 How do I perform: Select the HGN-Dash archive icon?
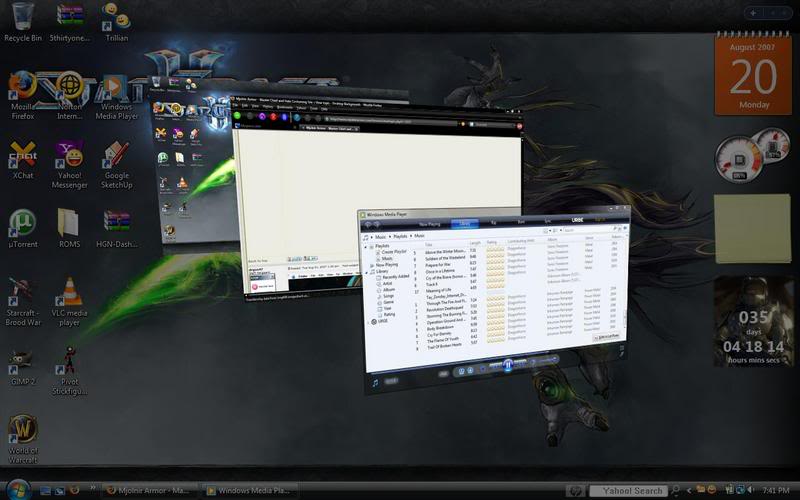(x=117, y=229)
